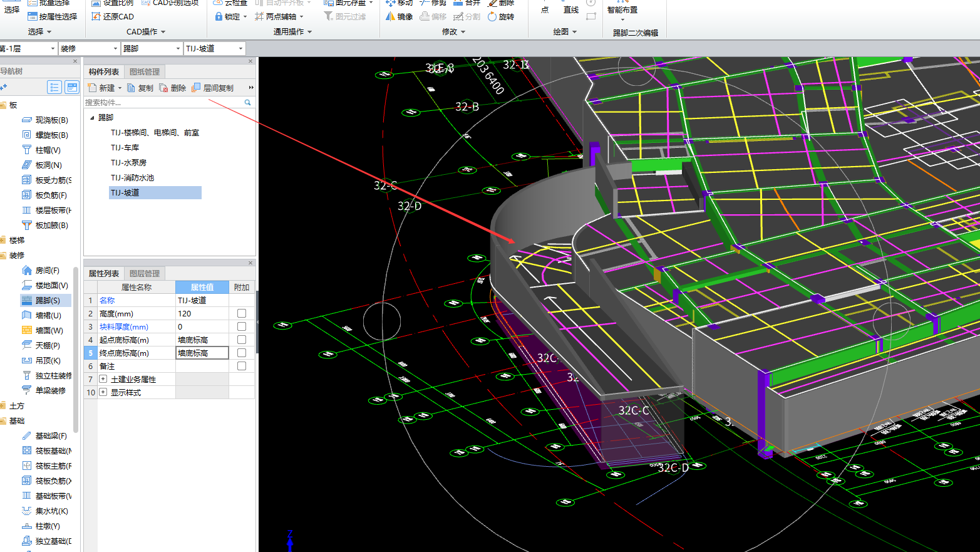Image resolution: width=980 pixels, height=552 pixels.
Task: Select TIJ-消防水池 in the component list
Action: coord(132,178)
